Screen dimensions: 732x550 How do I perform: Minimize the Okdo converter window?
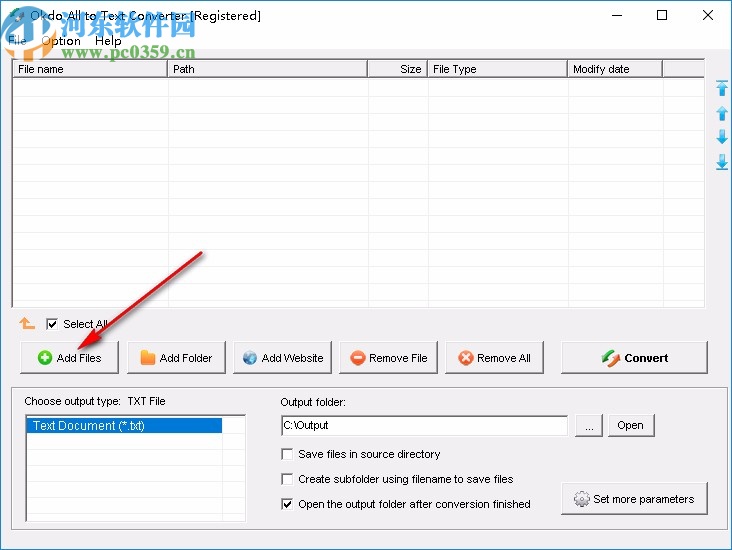pyautogui.click(x=617, y=15)
